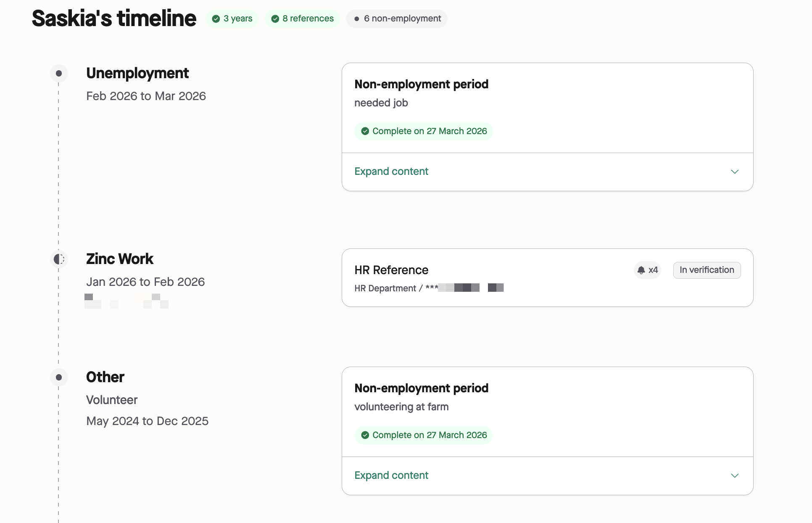Click 'Complete on 27 March 2026' under volunteering
This screenshot has height=523, width=812.
(x=424, y=435)
